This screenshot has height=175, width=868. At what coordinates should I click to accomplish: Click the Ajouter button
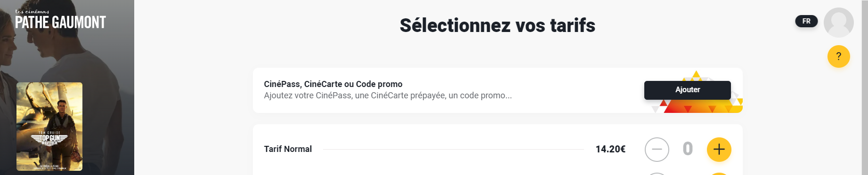pyautogui.click(x=687, y=90)
